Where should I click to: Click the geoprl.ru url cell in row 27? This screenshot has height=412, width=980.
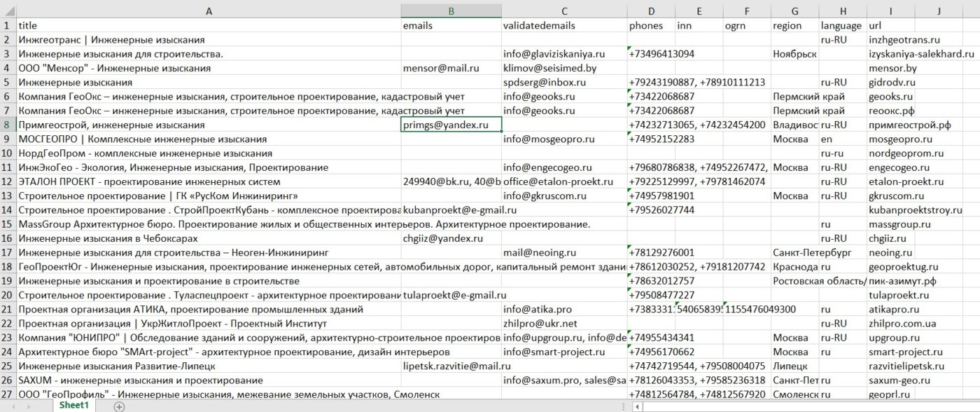tap(889, 394)
